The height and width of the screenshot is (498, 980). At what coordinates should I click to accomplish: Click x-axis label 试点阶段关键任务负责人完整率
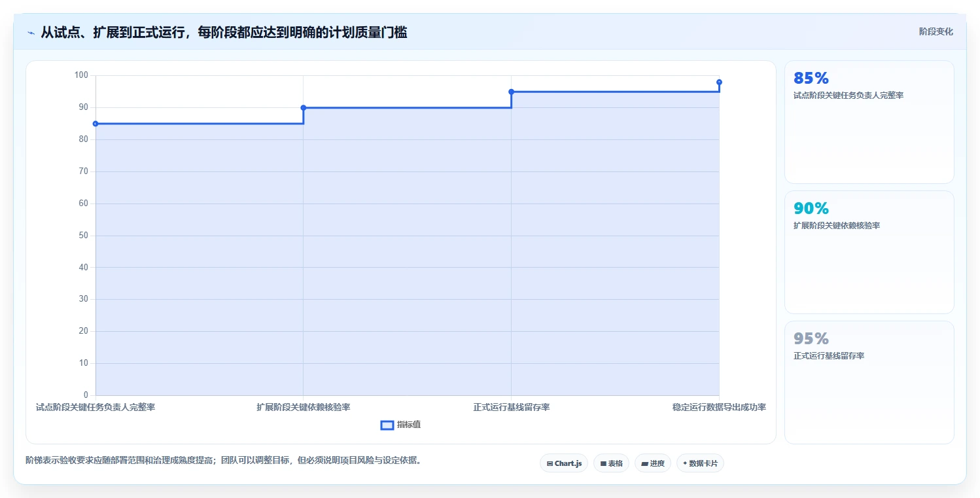pos(96,407)
